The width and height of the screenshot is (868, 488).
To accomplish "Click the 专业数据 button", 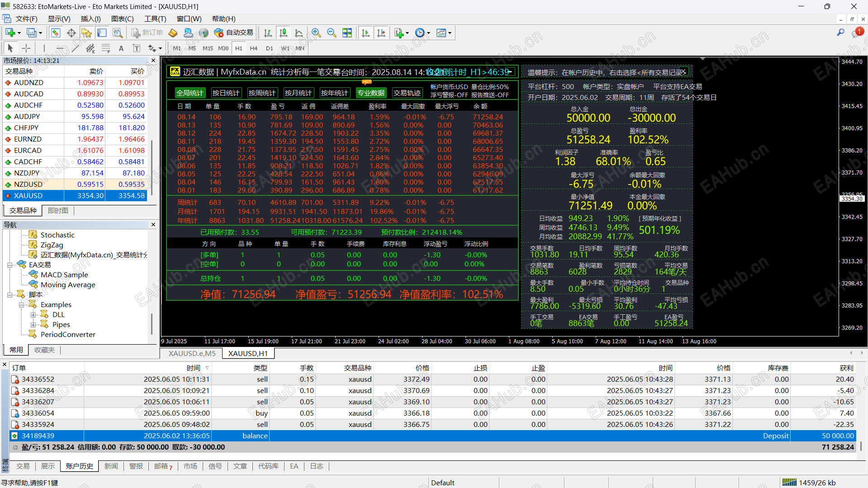I will coord(371,93).
